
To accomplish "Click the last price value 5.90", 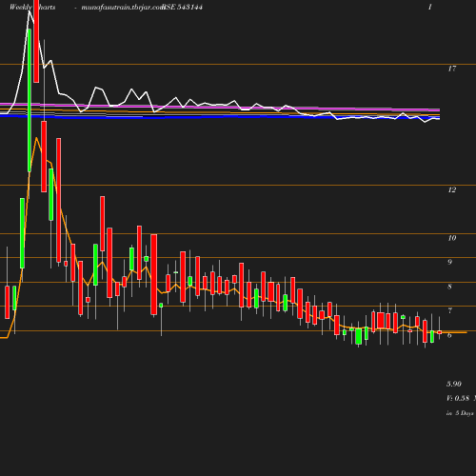I will point(454,384).
